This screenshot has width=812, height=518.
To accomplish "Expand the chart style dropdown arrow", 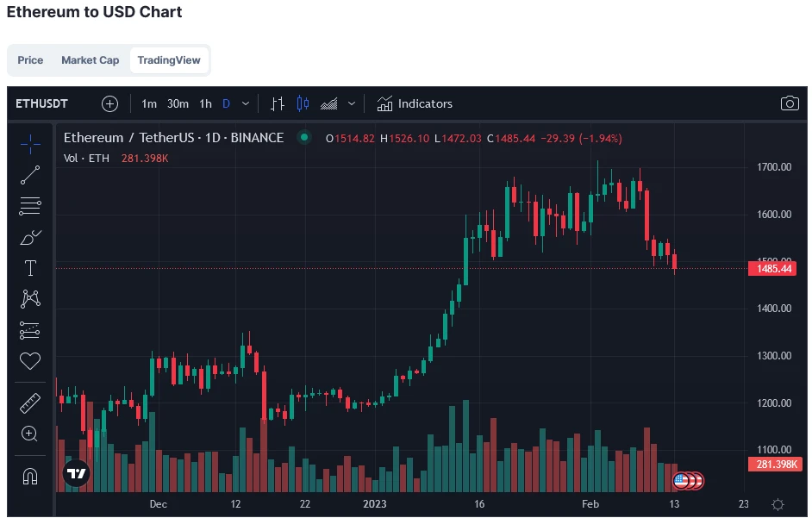I will pyautogui.click(x=352, y=103).
